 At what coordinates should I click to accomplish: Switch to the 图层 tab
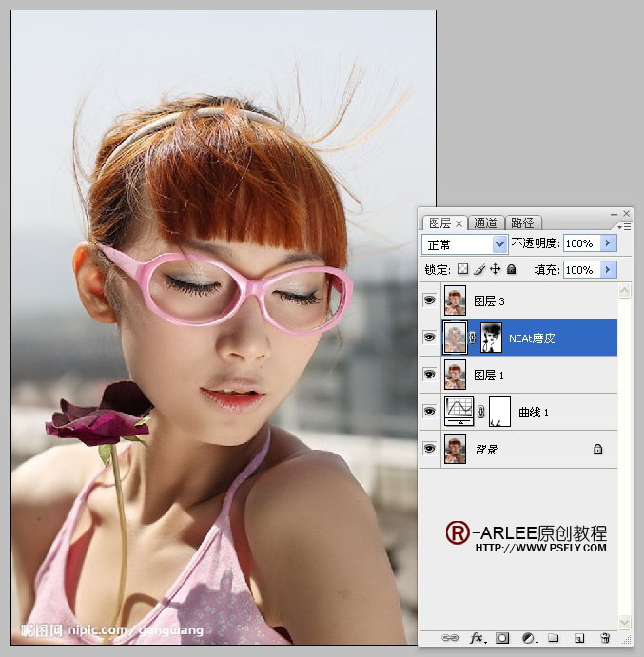[439, 222]
